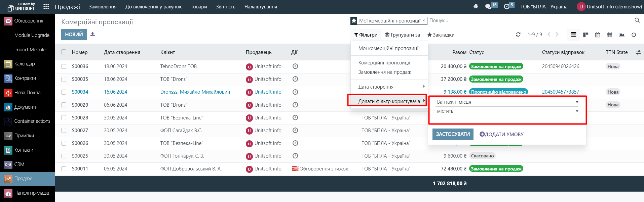Select checkbox for order S00035
The height and width of the screenshot is (202, 644).
(x=64, y=79)
